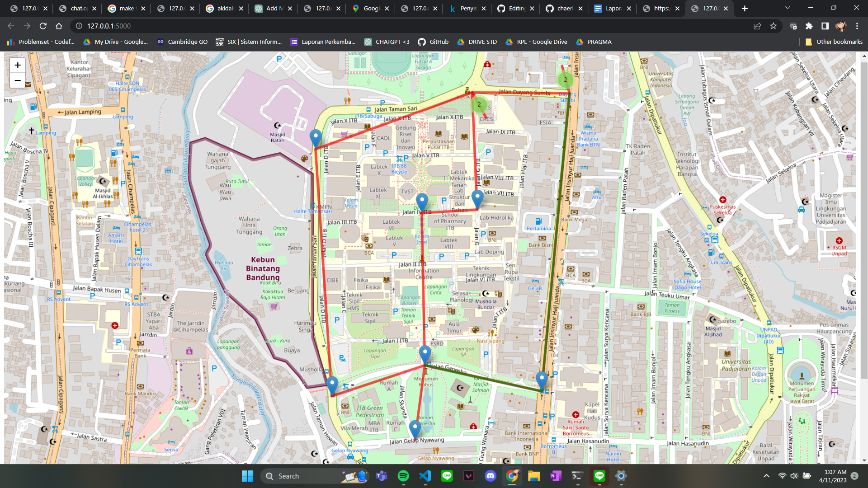The height and width of the screenshot is (488, 868).
Task: Open Other bookmarks folder
Action: point(834,42)
